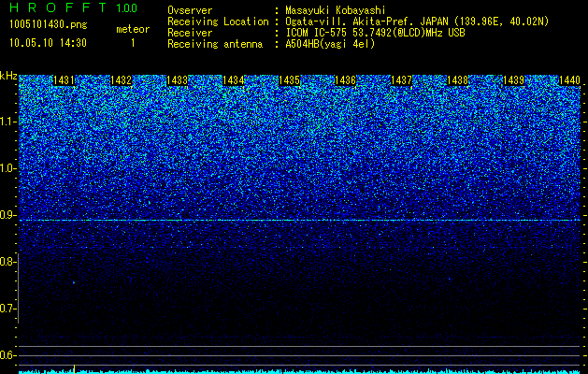Click the Receiving antenna field label
Viewport: 588px width, 374px height.
click(215, 44)
